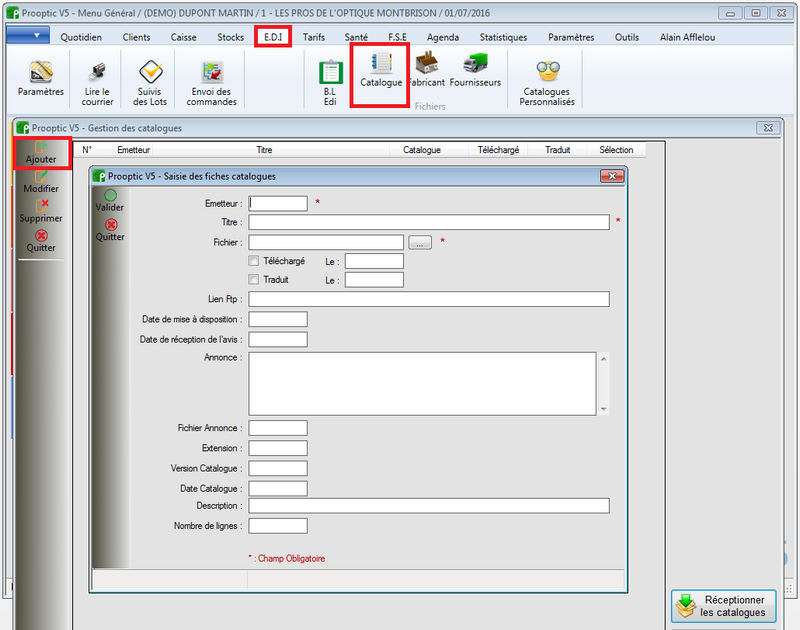The height and width of the screenshot is (630, 800).
Task: Click the Lien Ftp input field
Action: pos(429,299)
